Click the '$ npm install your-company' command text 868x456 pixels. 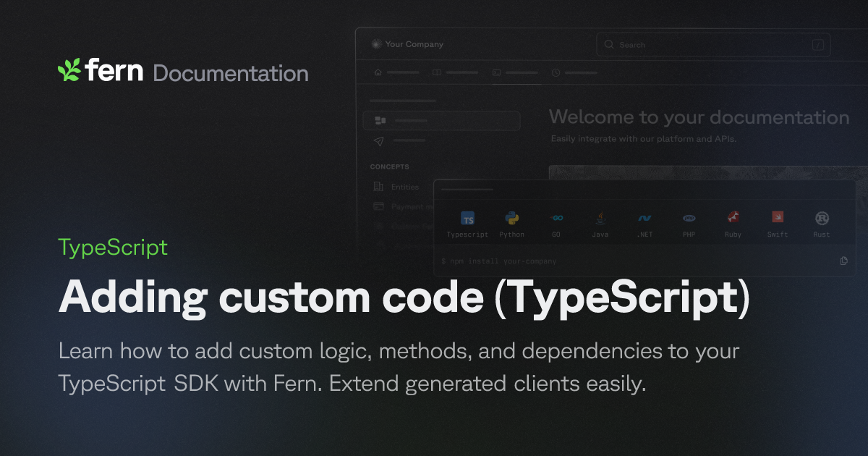pos(499,261)
